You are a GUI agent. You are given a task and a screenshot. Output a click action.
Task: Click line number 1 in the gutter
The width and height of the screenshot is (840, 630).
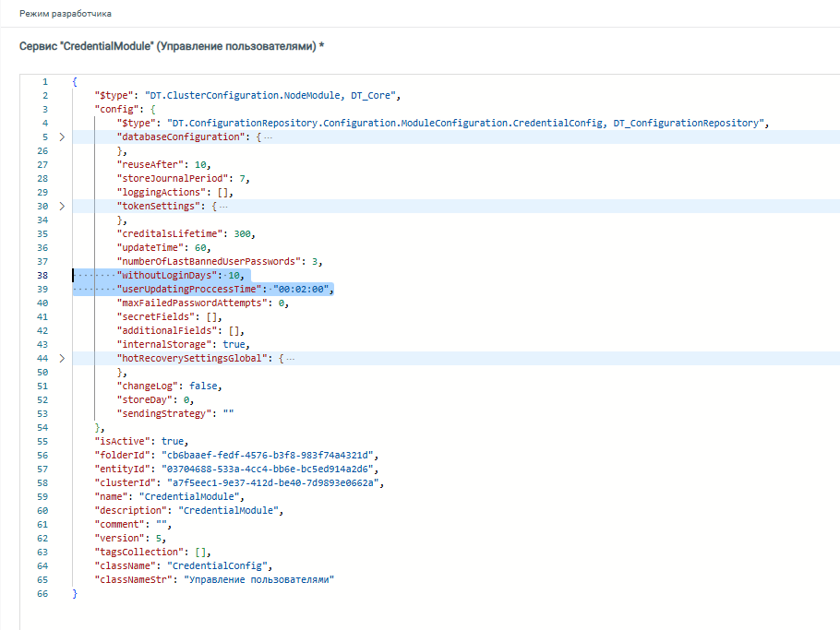[x=45, y=82]
